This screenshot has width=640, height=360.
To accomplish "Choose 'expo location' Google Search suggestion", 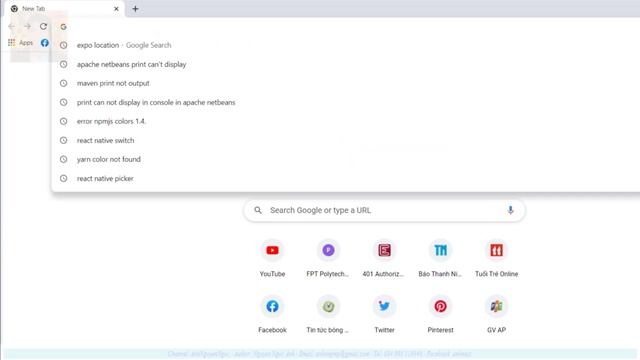I will pos(345,45).
